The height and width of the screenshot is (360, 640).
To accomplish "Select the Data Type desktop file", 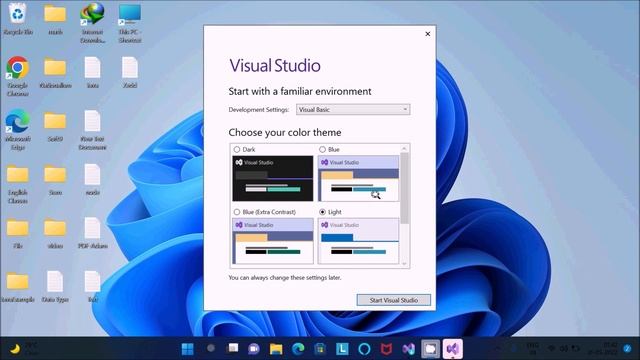I will [x=55, y=287].
